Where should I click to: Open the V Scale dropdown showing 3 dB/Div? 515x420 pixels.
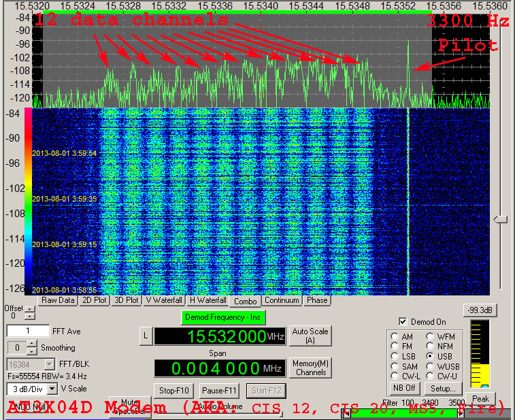click(x=52, y=389)
